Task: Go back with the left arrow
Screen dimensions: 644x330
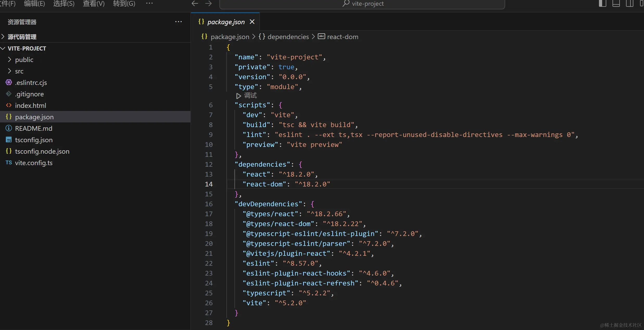Action: [195, 3]
